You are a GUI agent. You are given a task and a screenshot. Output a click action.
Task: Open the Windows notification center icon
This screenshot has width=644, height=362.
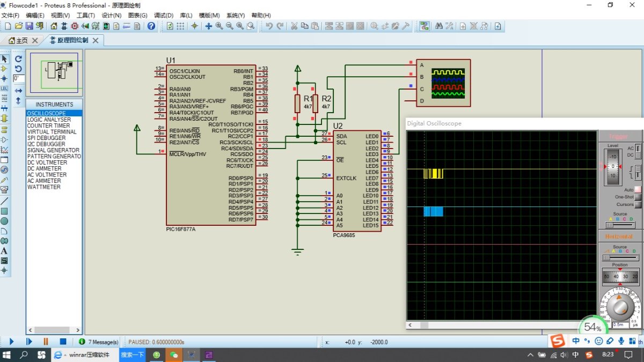(628, 354)
